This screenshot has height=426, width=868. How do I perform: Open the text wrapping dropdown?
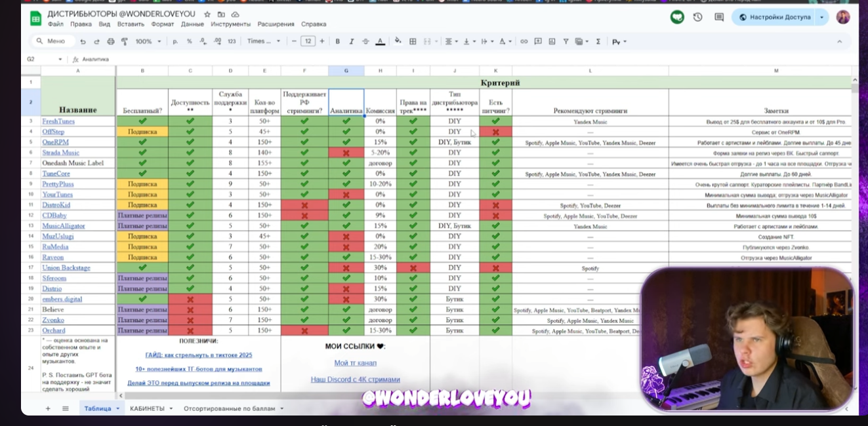pyautogui.click(x=487, y=41)
